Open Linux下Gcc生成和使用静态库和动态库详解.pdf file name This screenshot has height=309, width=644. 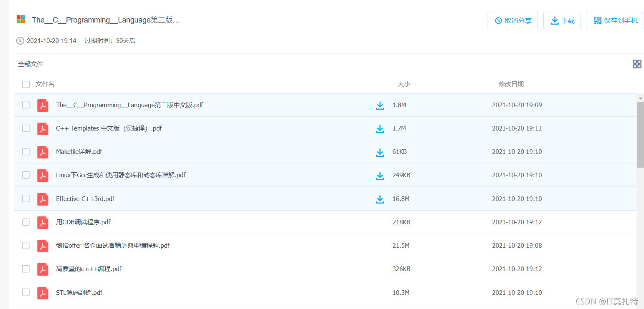121,175
